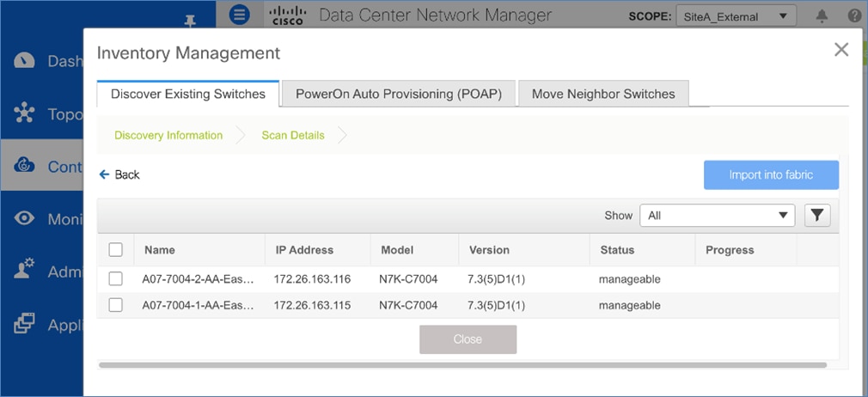Click IP address 172.26.163.116
This screenshot has width=868, height=397.
click(x=312, y=279)
